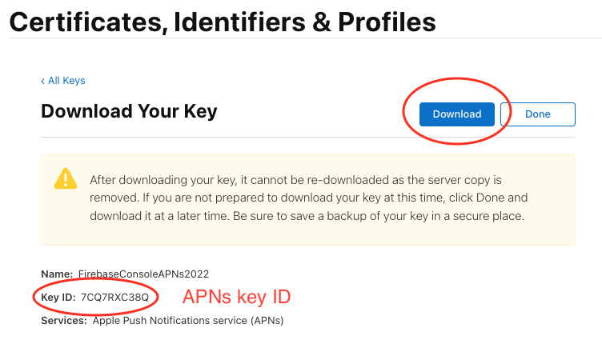Click the back chevron beside All Keys
This screenshot has width=602, height=364.
pyautogui.click(x=43, y=81)
